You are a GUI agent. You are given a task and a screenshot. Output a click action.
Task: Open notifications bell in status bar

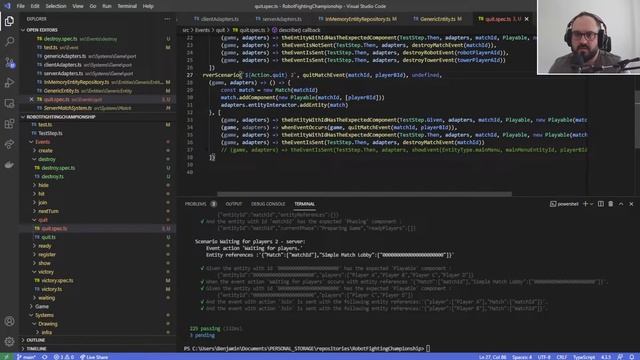631,357
